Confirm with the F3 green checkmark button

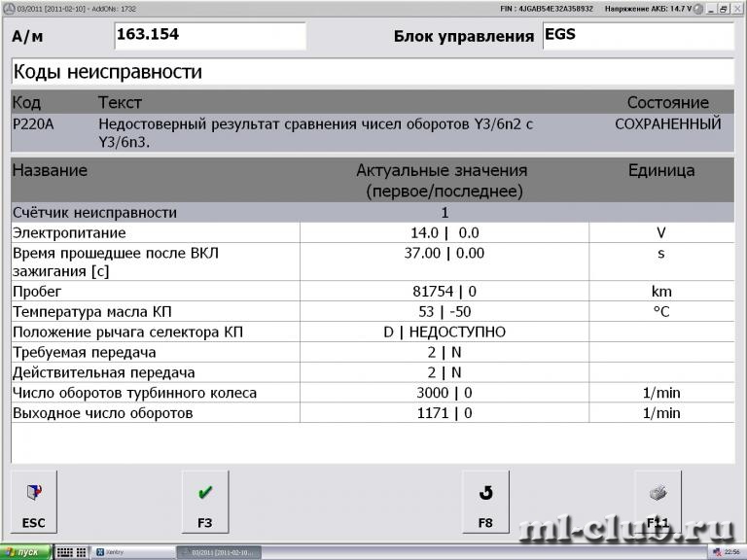[205, 502]
